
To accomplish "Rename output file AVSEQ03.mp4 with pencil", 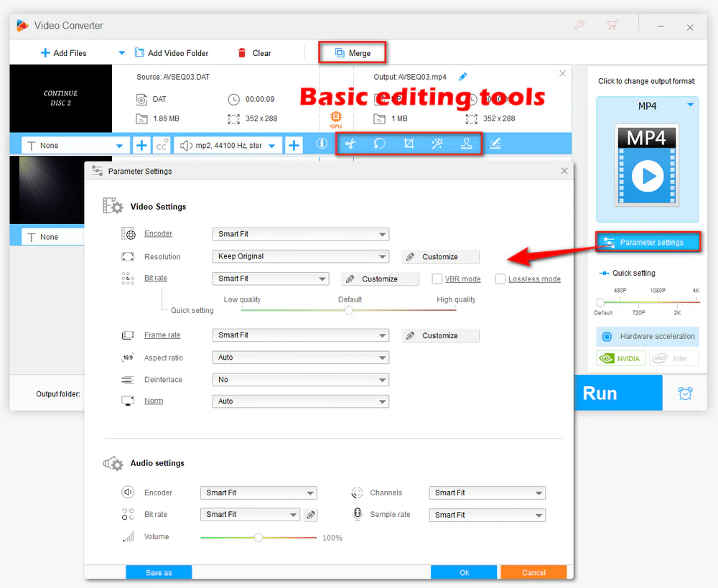I will pos(462,77).
